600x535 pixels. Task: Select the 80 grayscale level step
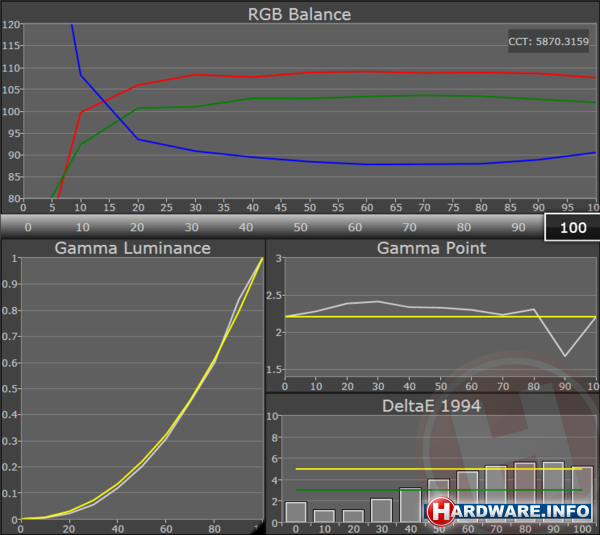[x=464, y=227]
